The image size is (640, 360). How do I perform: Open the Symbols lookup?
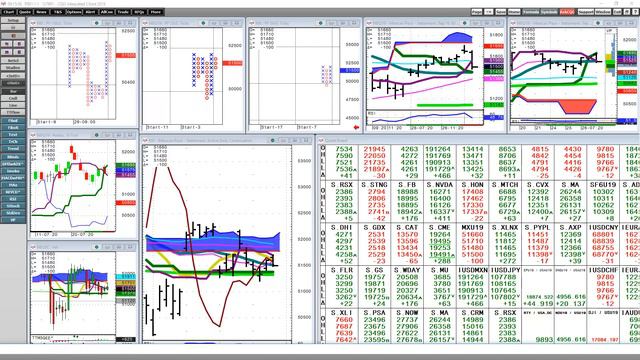(x=549, y=12)
